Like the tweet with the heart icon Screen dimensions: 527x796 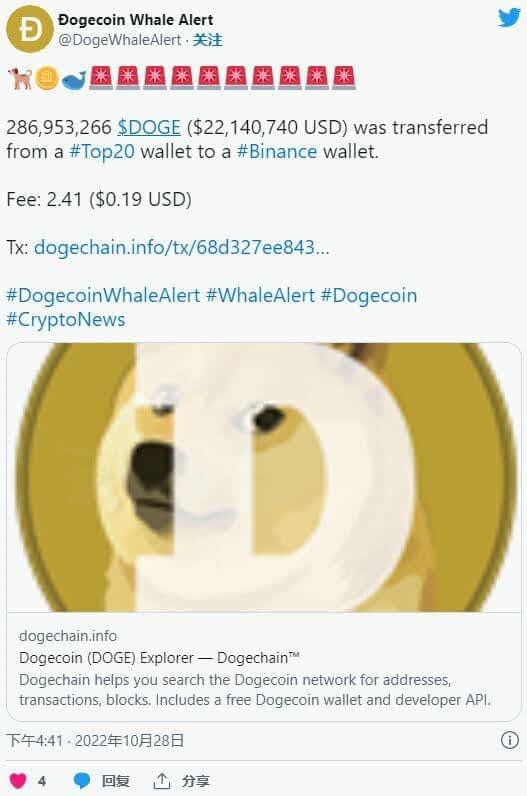[18, 780]
